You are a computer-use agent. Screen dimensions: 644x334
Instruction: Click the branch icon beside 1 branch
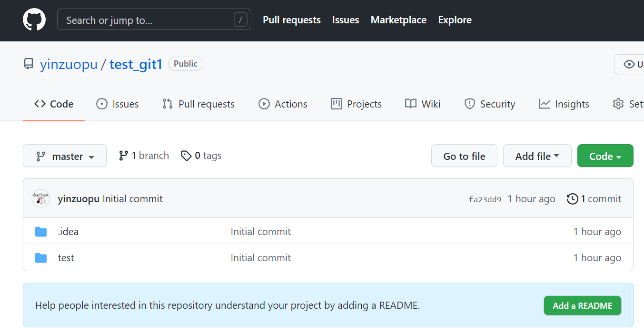(x=123, y=156)
